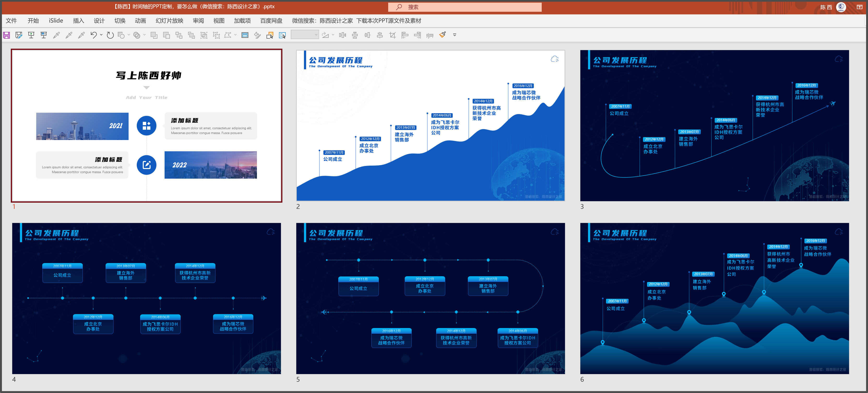Expand the Undo history dropdown arrow
The image size is (868, 393).
[x=101, y=35]
